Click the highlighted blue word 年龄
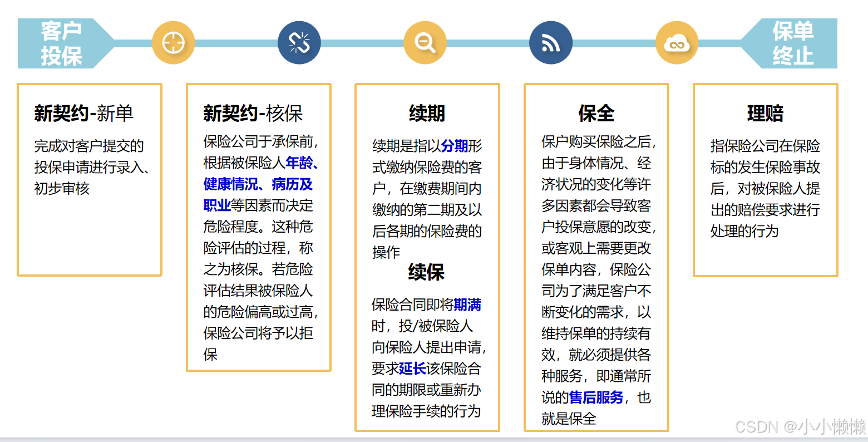Screen dimensions: 868x442 (299, 163)
